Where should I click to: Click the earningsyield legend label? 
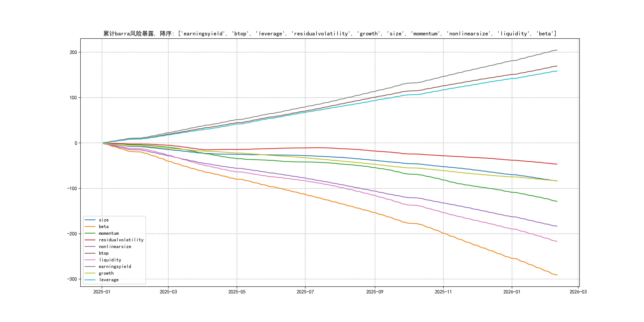115,267
